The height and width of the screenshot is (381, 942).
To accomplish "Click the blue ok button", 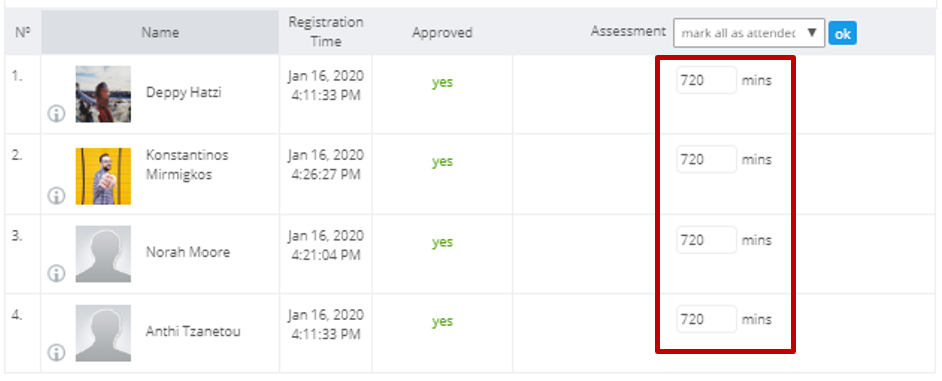I will click(x=842, y=34).
